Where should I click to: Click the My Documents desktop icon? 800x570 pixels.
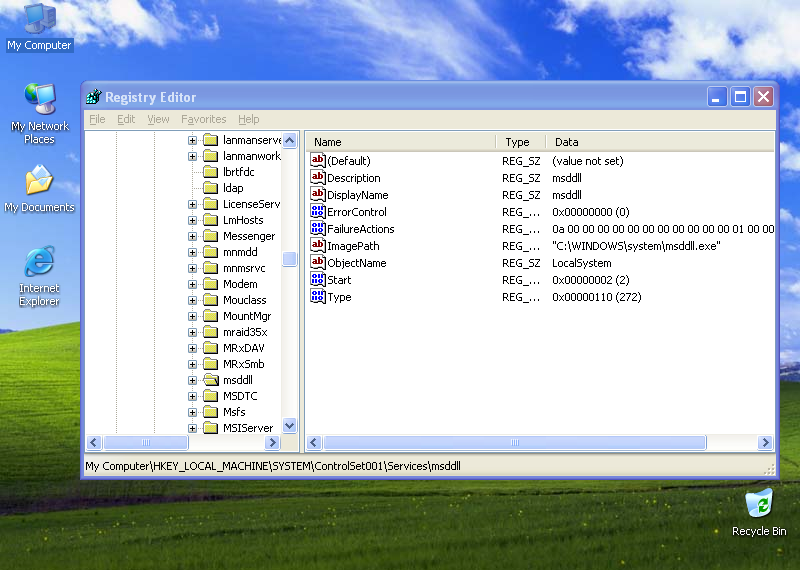[39, 180]
